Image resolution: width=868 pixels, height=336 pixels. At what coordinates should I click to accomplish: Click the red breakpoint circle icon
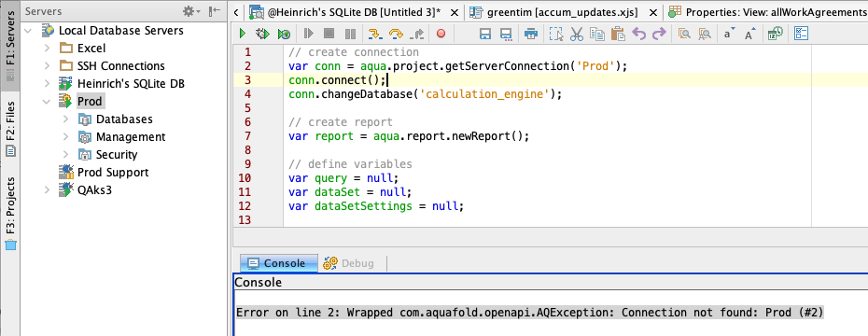tap(441, 35)
